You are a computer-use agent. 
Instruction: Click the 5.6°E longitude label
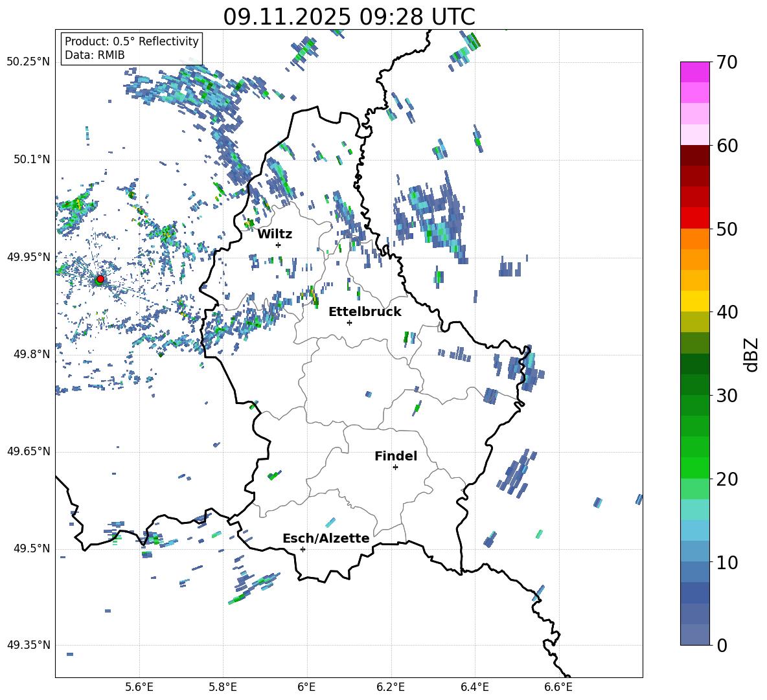(x=139, y=687)
